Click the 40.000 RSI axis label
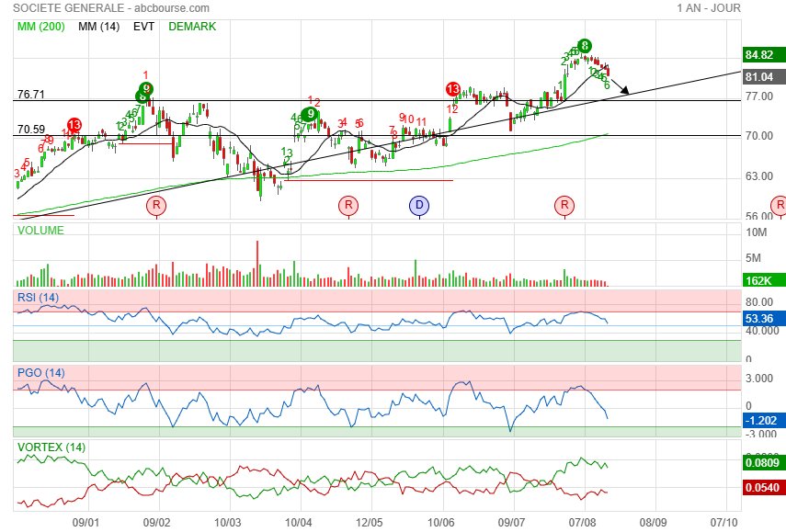Screen dimensions: 786x532 click(x=762, y=331)
